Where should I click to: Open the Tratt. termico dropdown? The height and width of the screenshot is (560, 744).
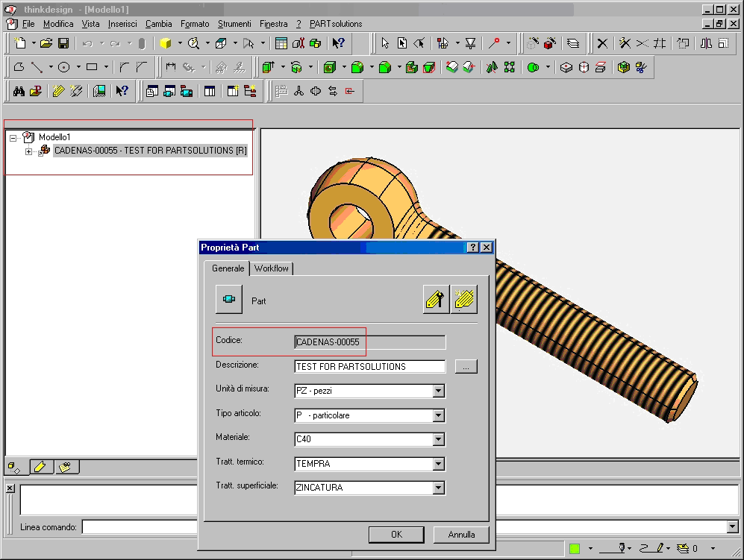coord(439,464)
